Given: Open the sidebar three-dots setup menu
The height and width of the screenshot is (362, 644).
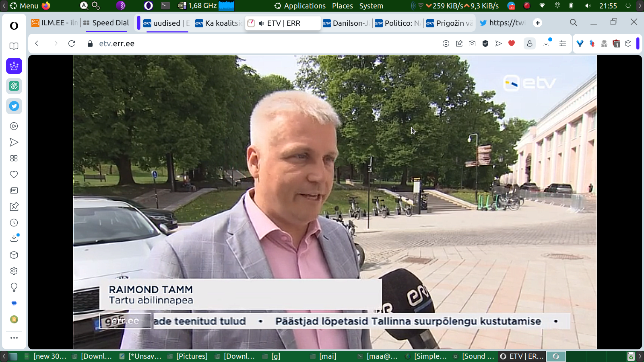Looking at the screenshot, I should 14,338.
